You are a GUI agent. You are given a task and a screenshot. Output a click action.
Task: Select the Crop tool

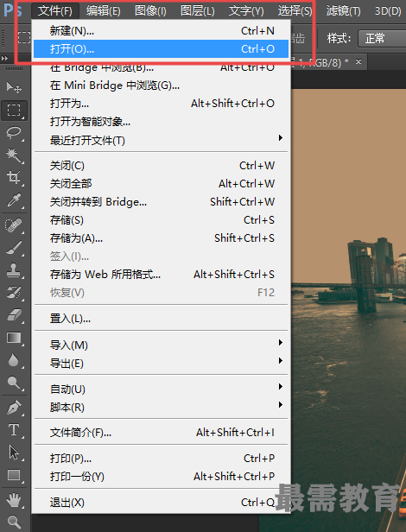[14, 178]
